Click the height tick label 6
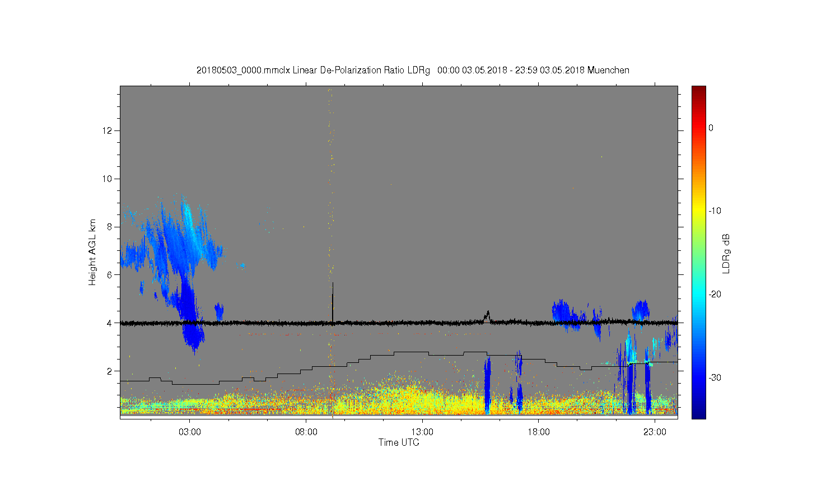Image resolution: width=840 pixels, height=504 pixels. click(x=110, y=275)
